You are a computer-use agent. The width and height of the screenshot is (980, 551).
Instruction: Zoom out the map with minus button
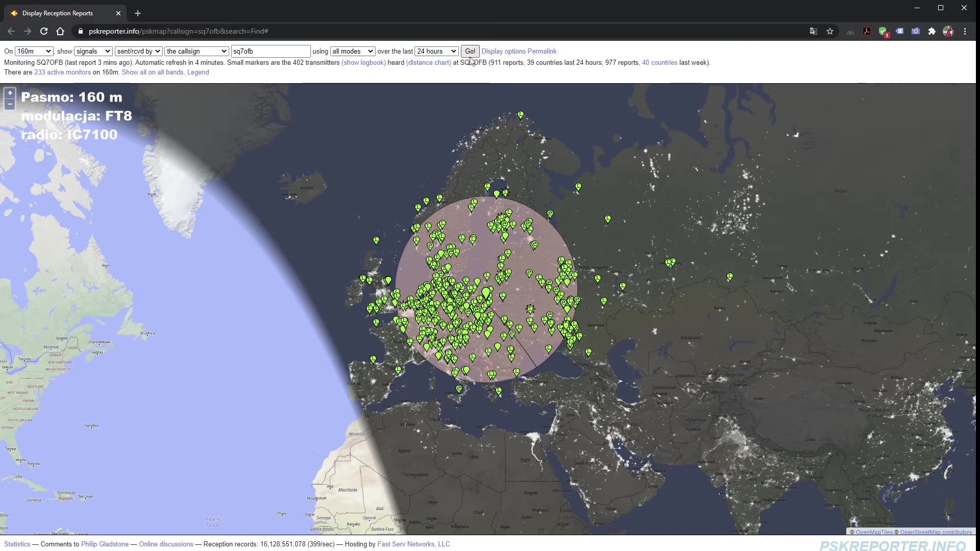pyautogui.click(x=10, y=104)
